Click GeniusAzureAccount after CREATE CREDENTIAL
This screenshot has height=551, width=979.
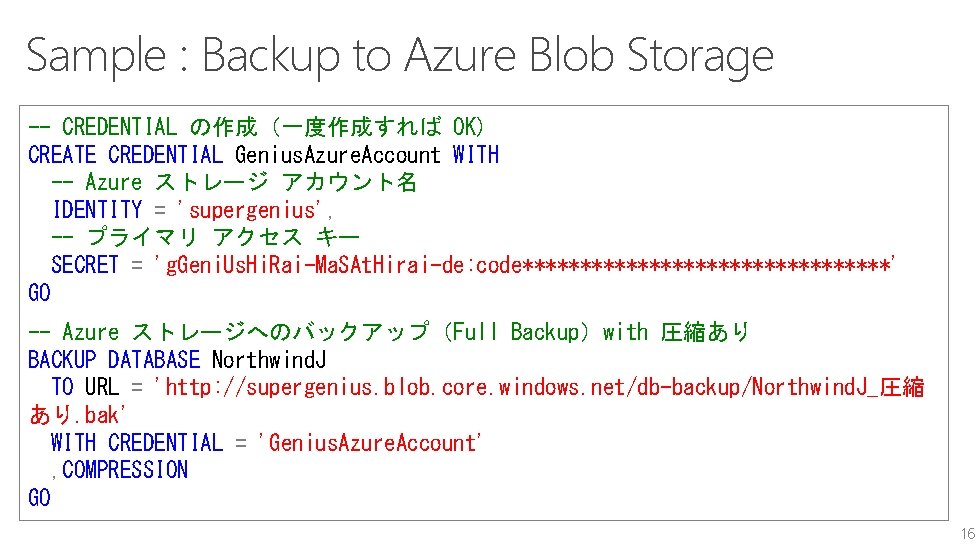pos(337,155)
